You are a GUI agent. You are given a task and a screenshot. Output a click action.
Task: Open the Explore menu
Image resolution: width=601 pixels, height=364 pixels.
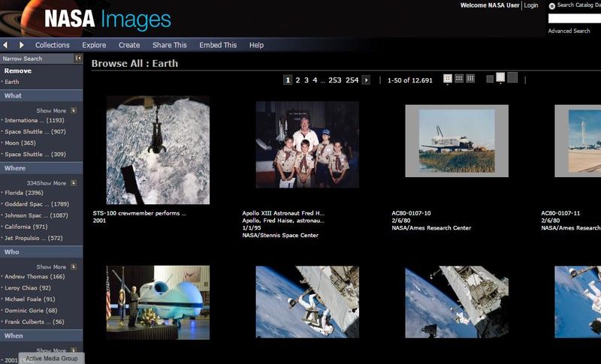[x=94, y=45]
